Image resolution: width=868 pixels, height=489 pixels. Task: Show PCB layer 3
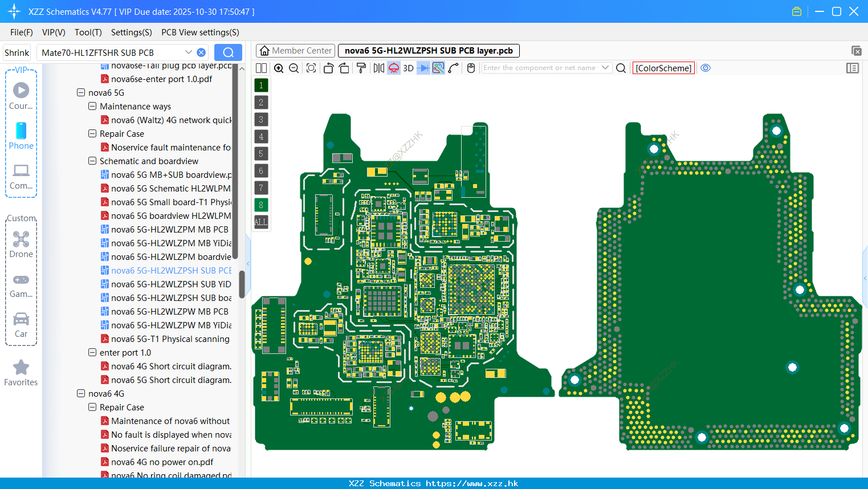(261, 120)
